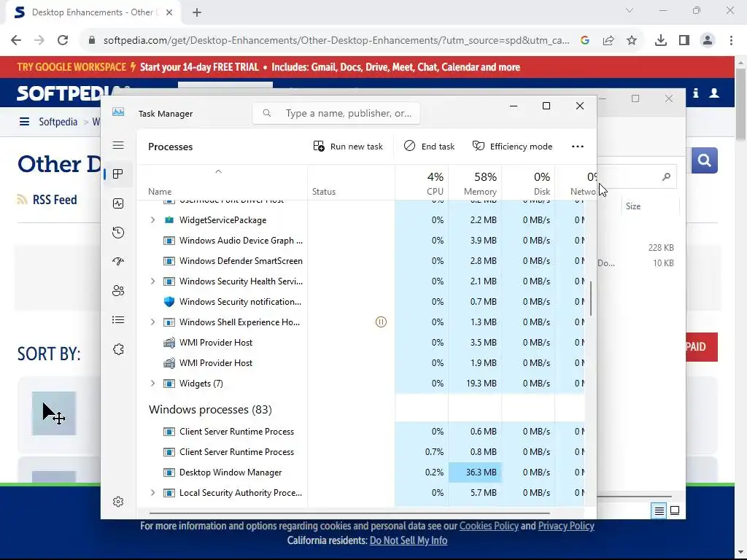Expand Local Security Authority Process group
The image size is (747, 560).
(x=152, y=492)
